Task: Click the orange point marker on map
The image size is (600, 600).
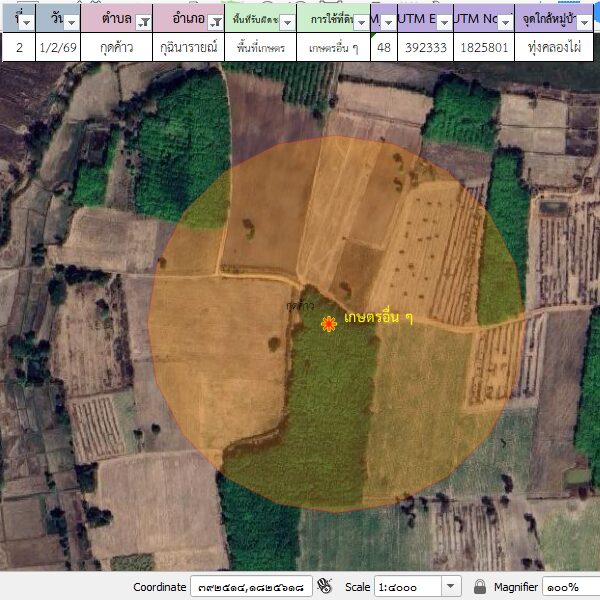Action: coord(328,323)
